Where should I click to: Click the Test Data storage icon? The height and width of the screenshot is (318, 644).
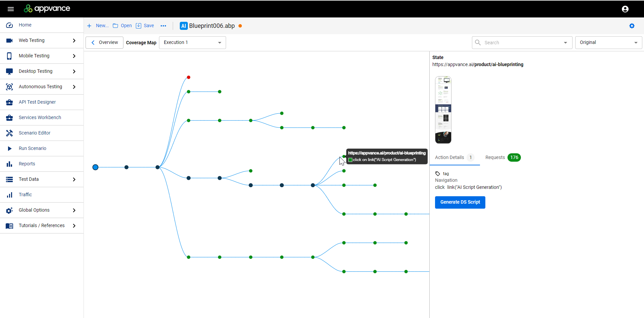tap(9, 179)
